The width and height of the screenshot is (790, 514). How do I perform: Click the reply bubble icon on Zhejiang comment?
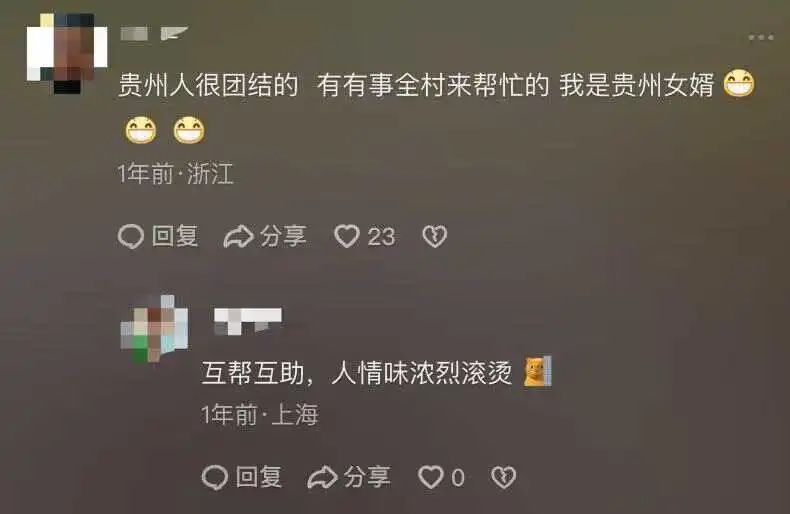pyautogui.click(x=130, y=236)
